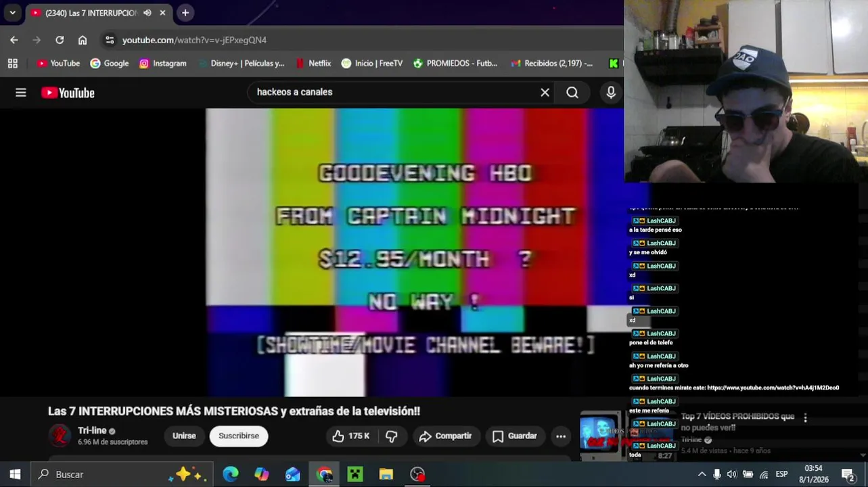Screen dimensions: 868x487
Task: Click the Suscribirse button
Action: (x=239, y=436)
